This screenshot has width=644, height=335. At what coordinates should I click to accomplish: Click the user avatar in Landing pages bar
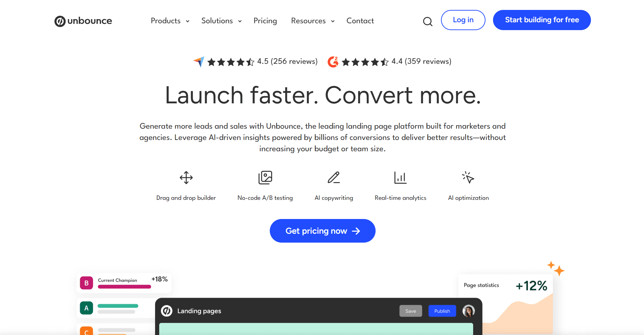(x=469, y=311)
